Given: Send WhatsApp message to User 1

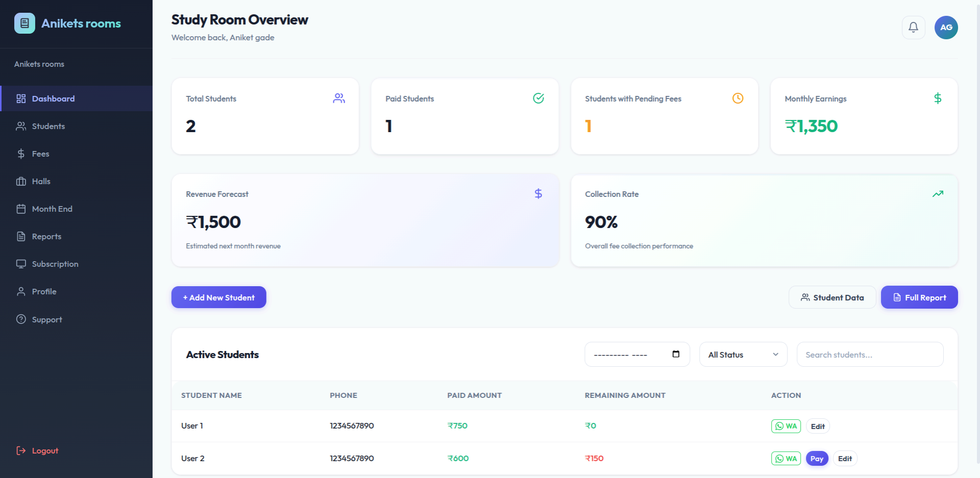Looking at the screenshot, I should coord(786,426).
